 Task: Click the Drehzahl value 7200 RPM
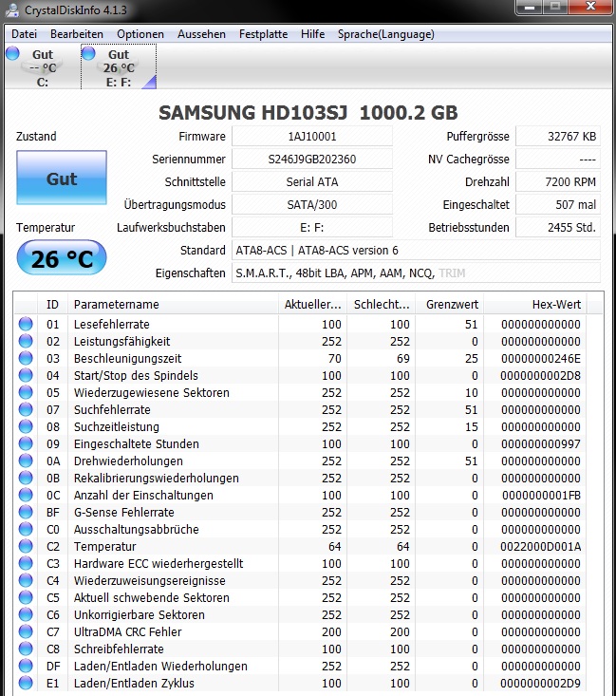[x=558, y=182]
